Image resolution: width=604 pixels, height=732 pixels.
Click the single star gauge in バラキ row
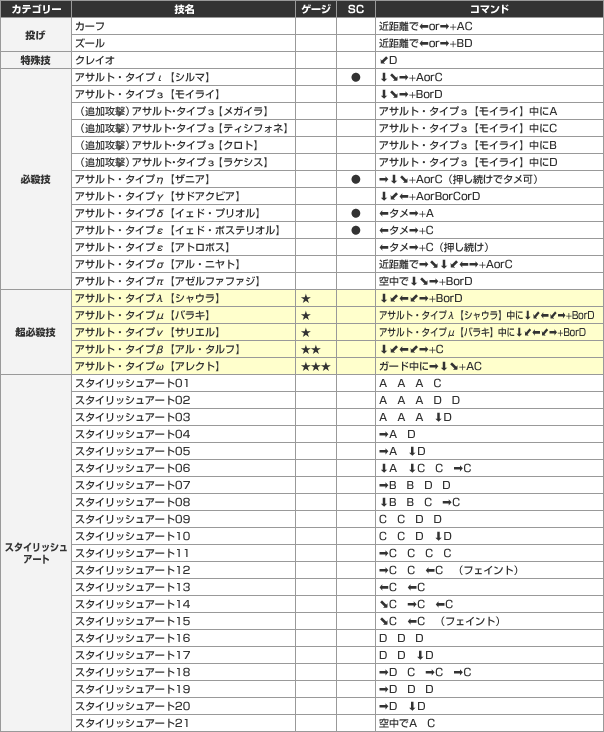click(306, 315)
